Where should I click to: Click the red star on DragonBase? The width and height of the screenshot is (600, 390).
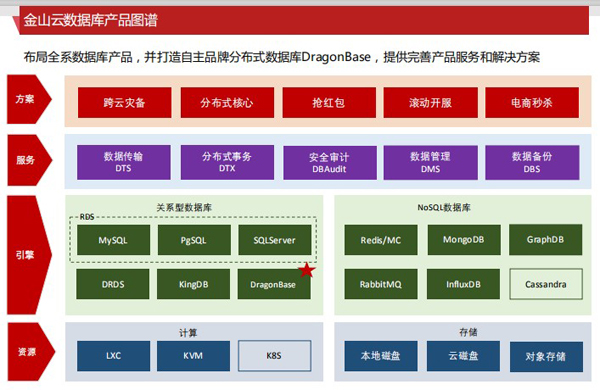pyautogui.click(x=307, y=270)
